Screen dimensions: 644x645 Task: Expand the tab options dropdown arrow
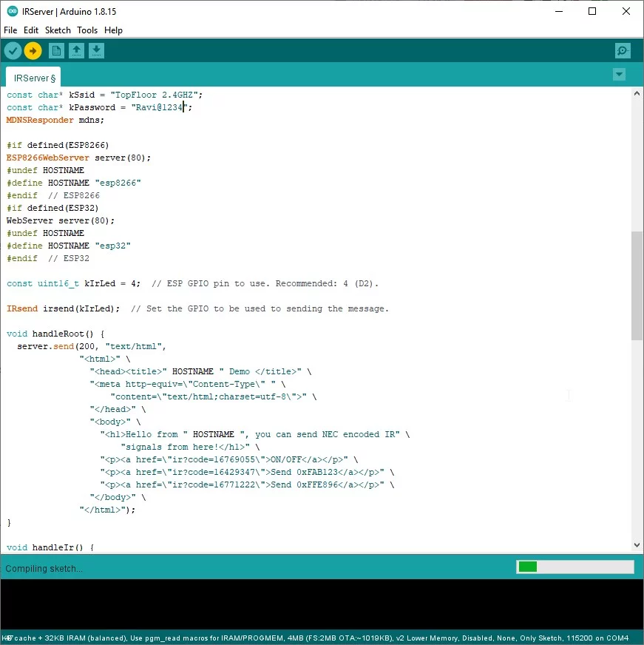pyautogui.click(x=619, y=75)
